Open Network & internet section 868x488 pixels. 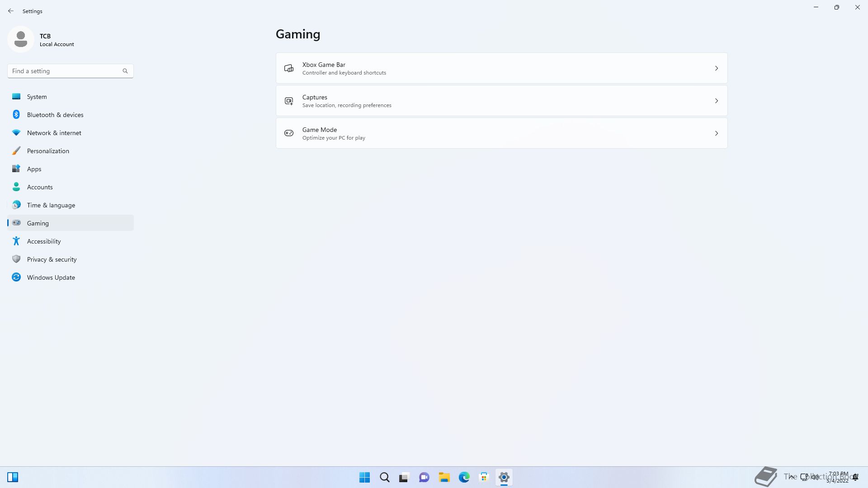coord(71,133)
